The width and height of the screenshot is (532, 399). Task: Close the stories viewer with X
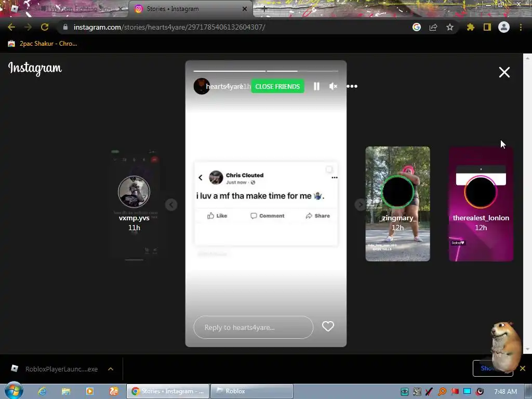(504, 72)
